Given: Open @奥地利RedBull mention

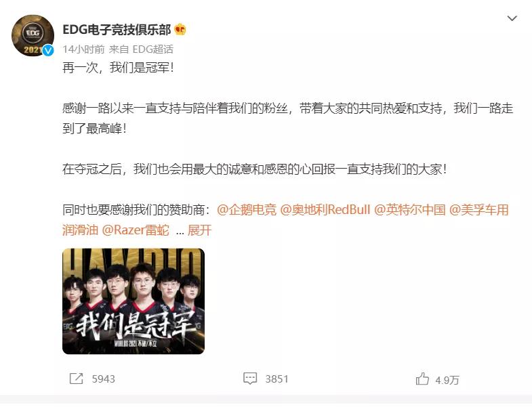Looking at the screenshot, I should pos(325,210).
